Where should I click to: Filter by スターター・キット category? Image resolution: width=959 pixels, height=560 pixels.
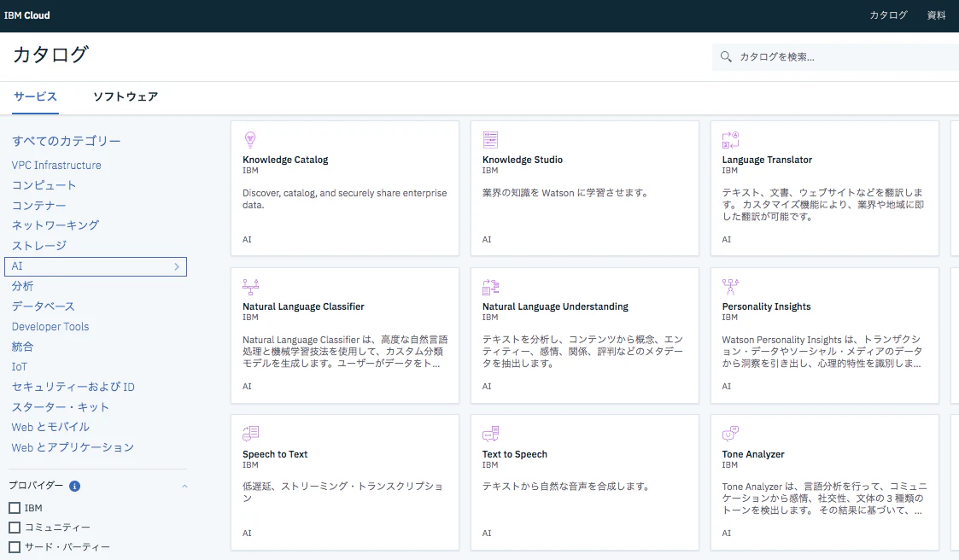pos(61,407)
